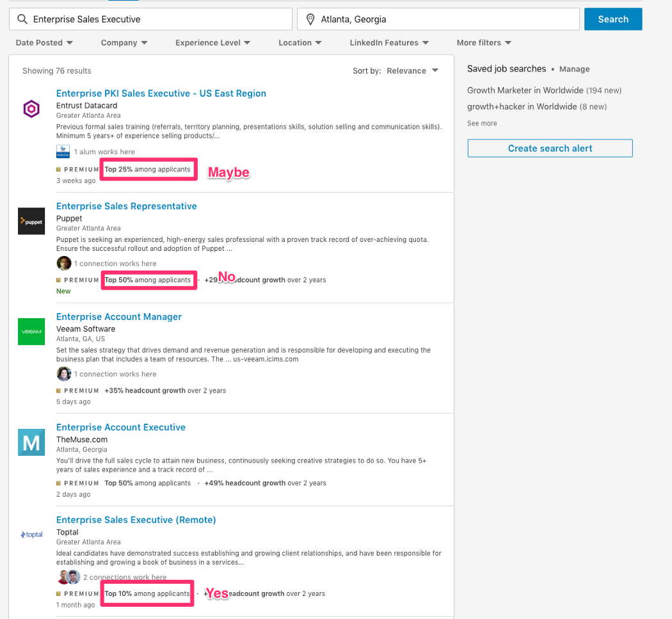Open TheMuse.com company logo
This screenshot has width=672, height=619.
point(31,442)
